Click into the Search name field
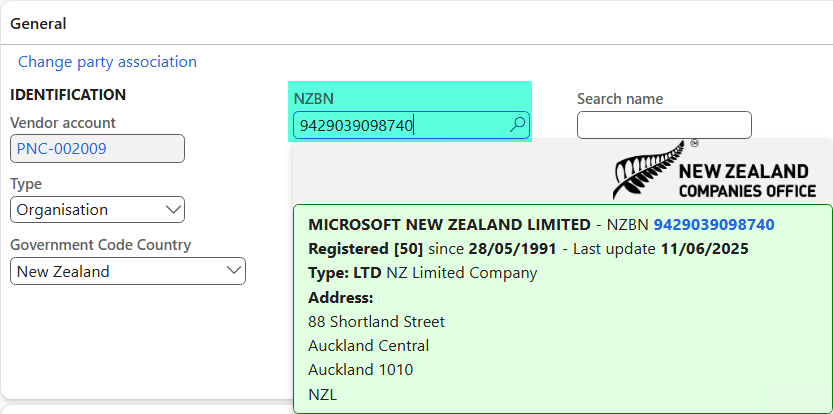This screenshot has width=833, height=414. 664,125
